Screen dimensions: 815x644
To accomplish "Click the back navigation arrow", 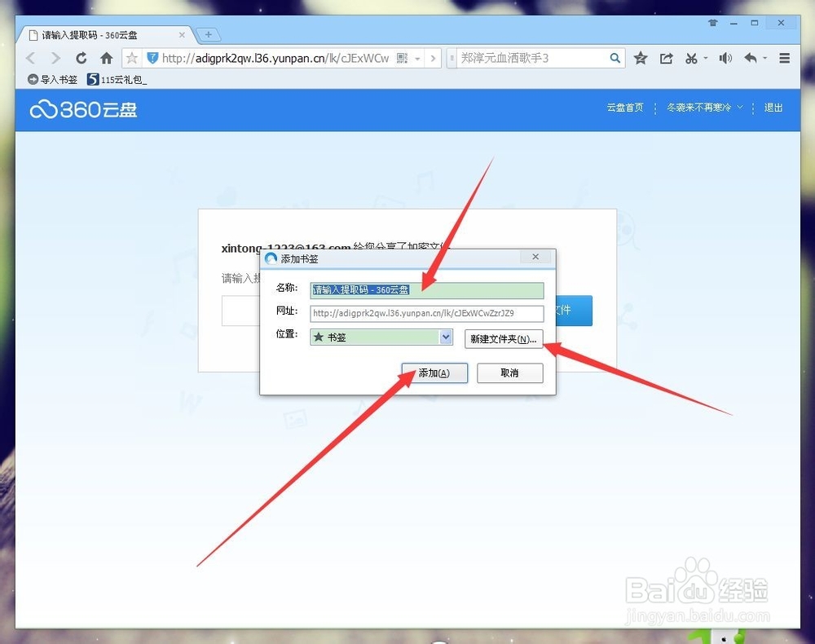I will 30,58.
